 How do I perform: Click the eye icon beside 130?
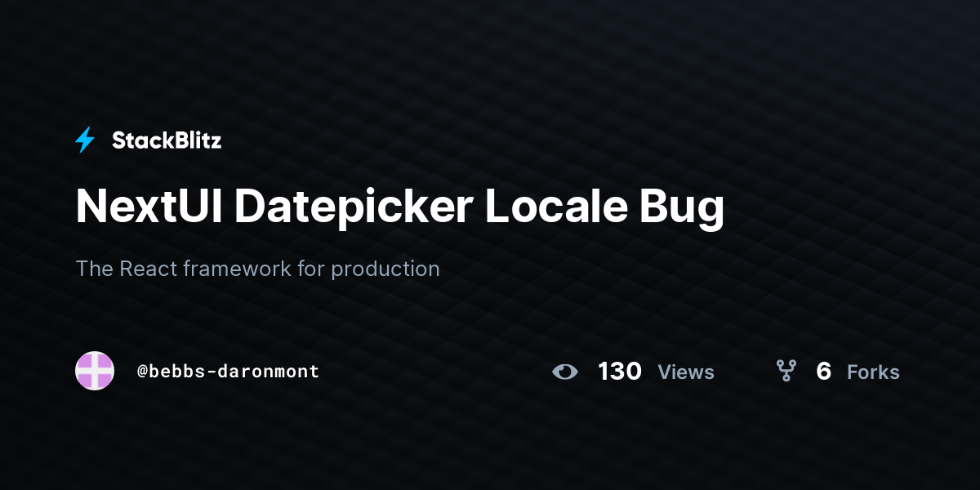click(x=564, y=372)
